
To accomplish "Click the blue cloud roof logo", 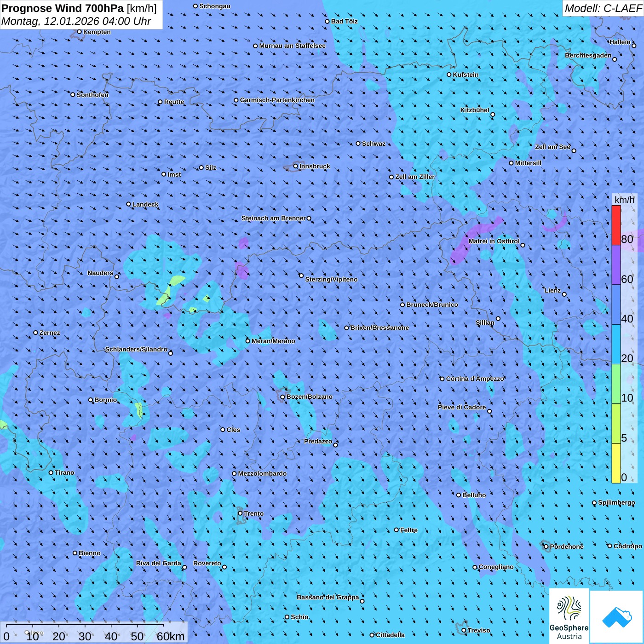I will tap(616, 616).
